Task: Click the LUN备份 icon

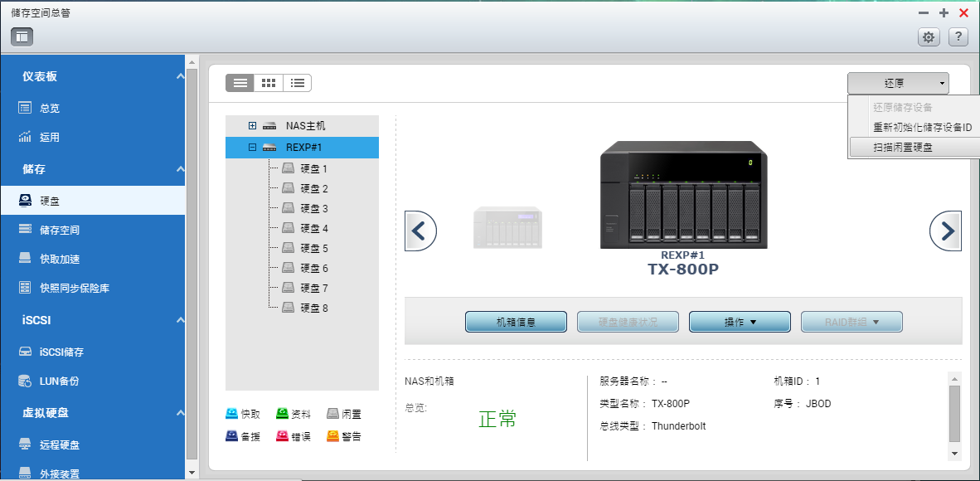Action: pyautogui.click(x=25, y=381)
